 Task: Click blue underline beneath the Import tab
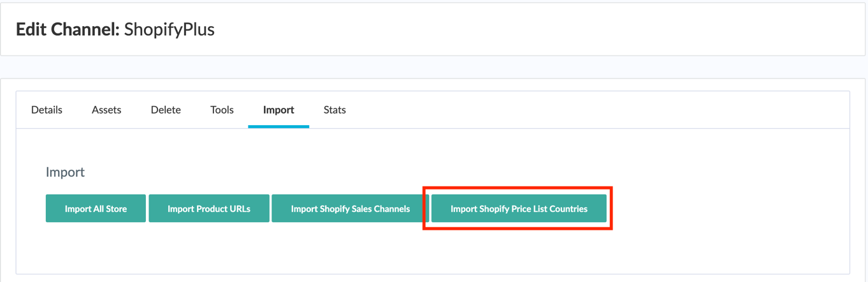[x=278, y=126]
